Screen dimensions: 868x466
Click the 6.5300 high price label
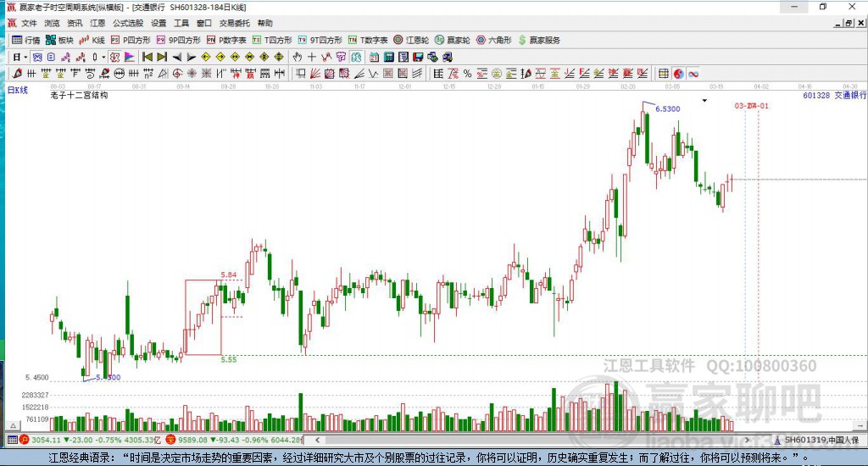coord(668,109)
